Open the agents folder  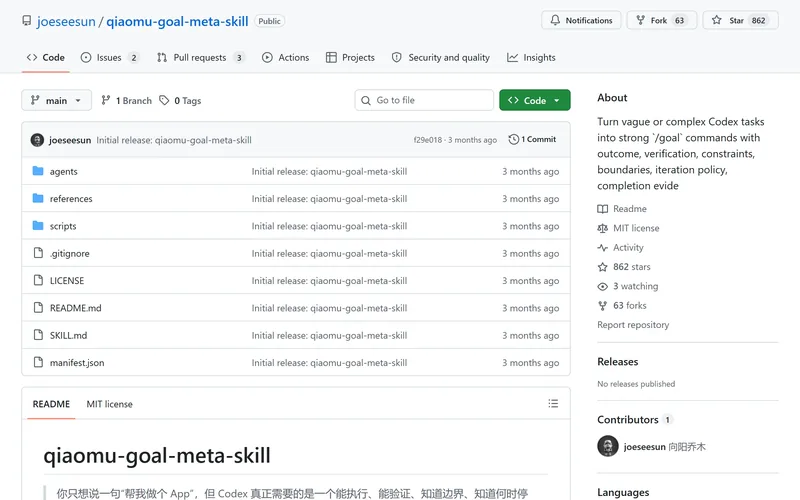pyautogui.click(x=64, y=171)
